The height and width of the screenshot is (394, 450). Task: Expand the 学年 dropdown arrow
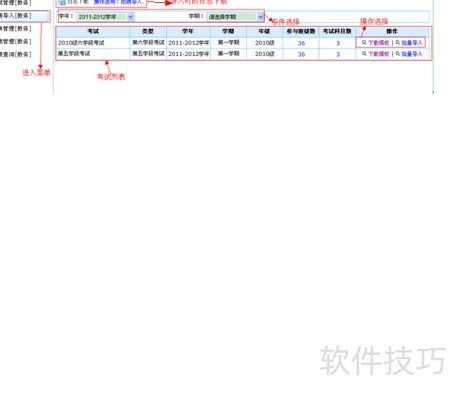(x=131, y=17)
